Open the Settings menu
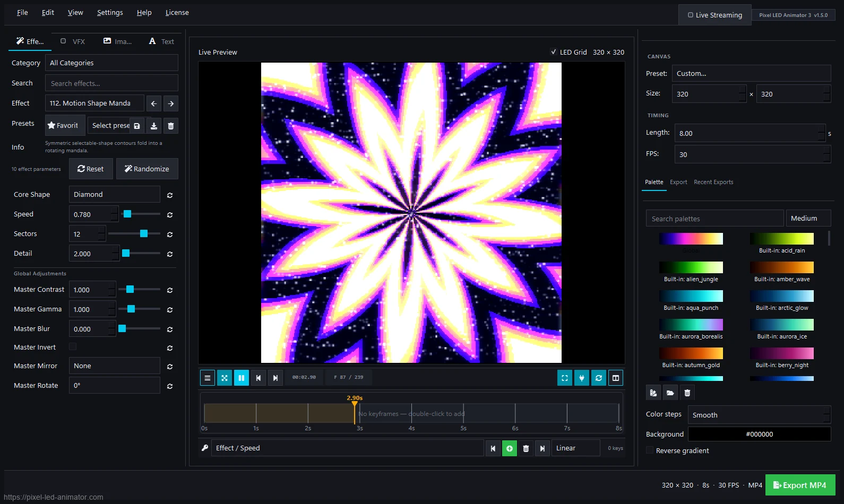This screenshot has width=844, height=504. tap(110, 12)
